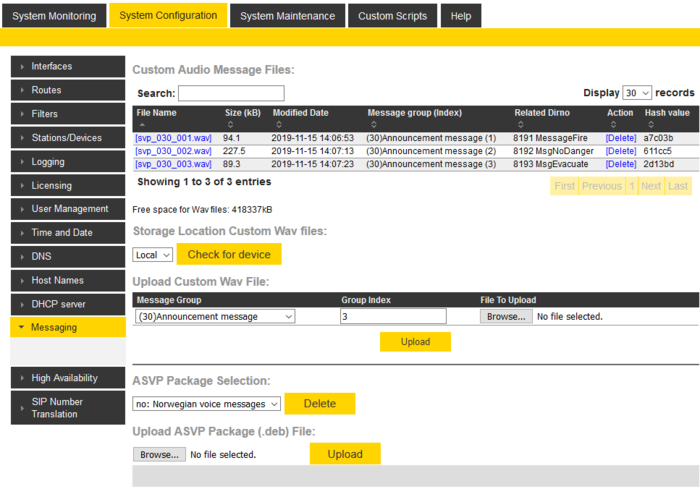This screenshot has height=489, width=700.
Task: Open the storage location Local dropdown
Action: point(153,255)
